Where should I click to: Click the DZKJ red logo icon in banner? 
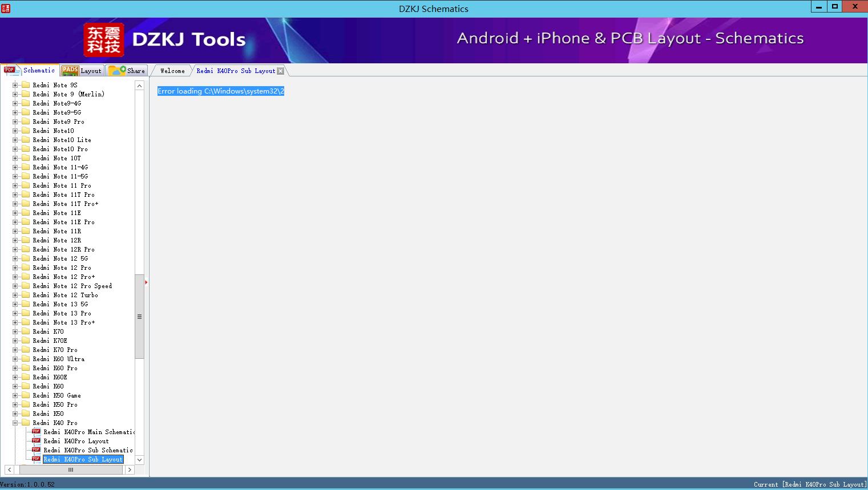104,39
